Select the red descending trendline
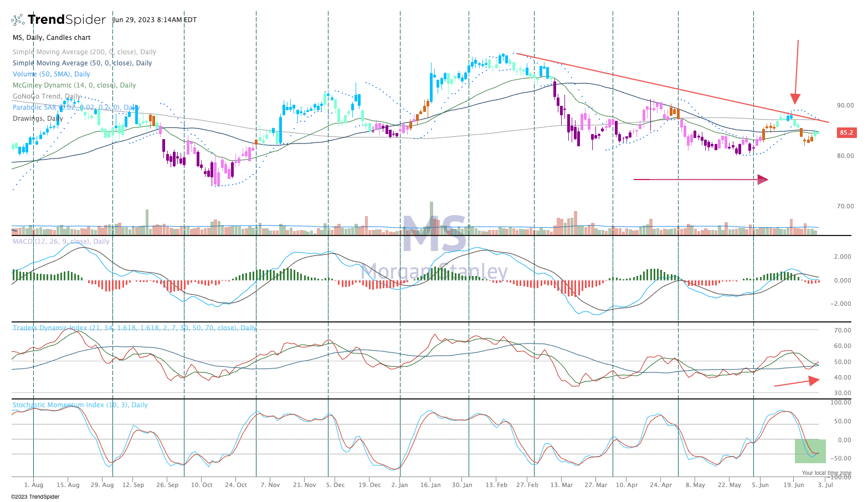This screenshot has width=868, height=502. click(x=670, y=88)
